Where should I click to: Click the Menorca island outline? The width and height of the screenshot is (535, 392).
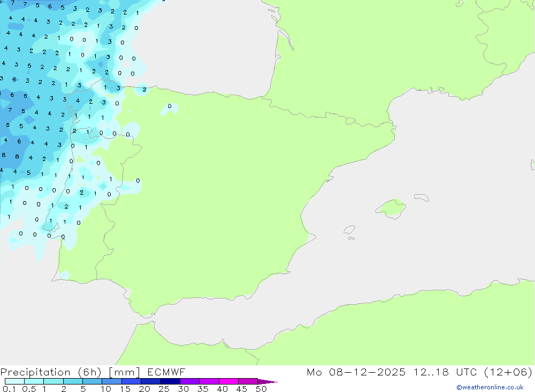(x=422, y=197)
